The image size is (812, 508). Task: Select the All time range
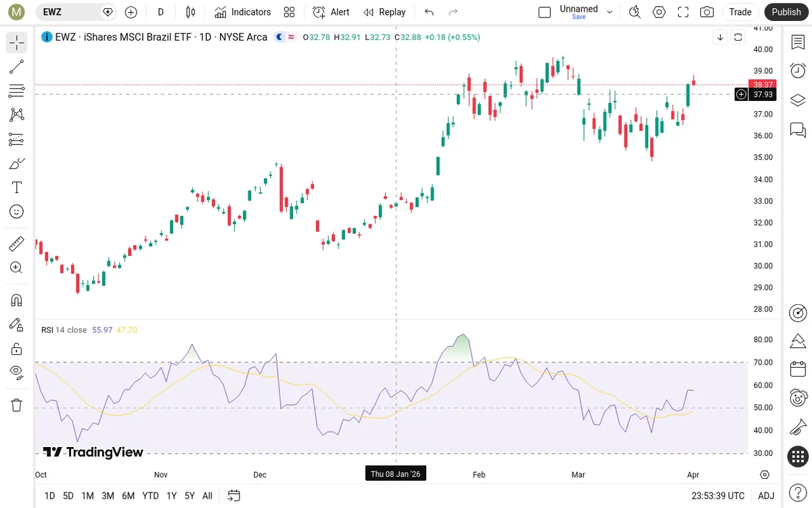pos(207,496)
